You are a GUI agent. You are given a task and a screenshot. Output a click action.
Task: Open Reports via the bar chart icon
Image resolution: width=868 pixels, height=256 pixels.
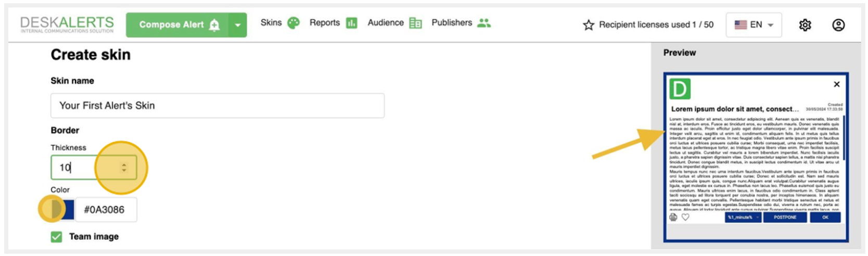coord(352,23)
